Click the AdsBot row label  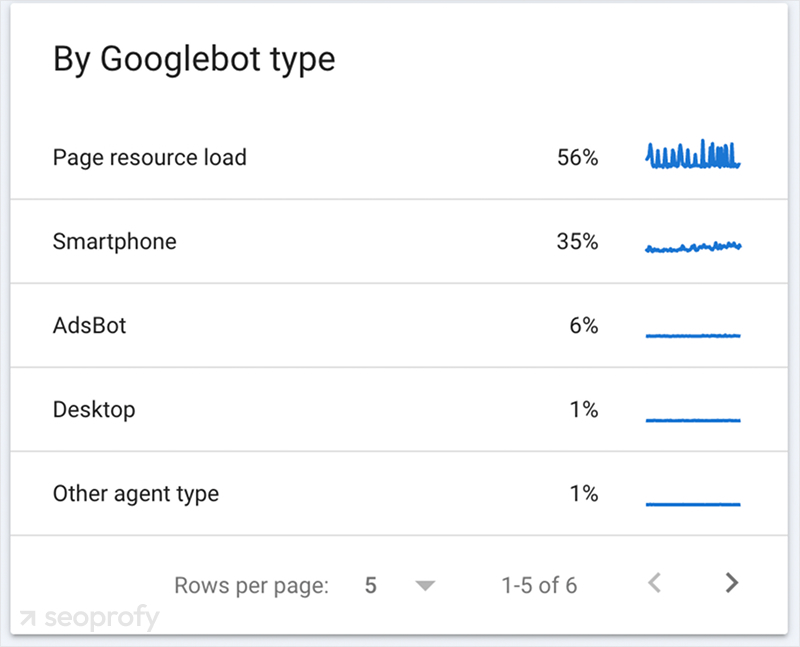click(x=87, y=326)
